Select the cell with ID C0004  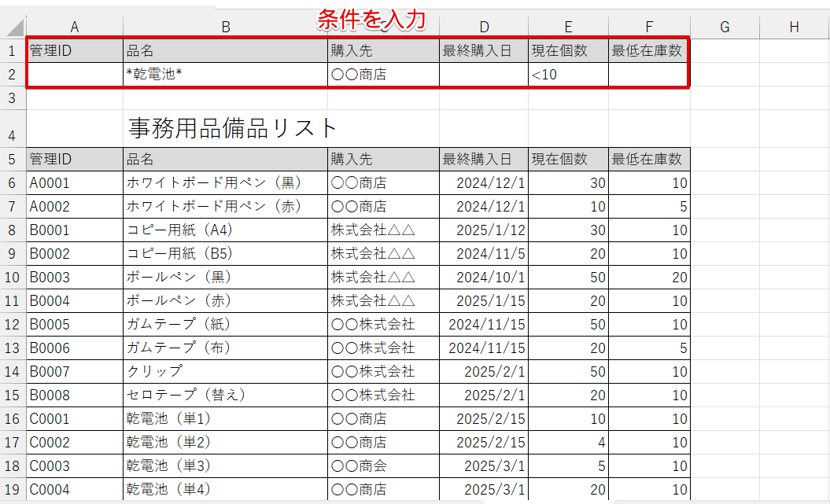click(75, 490)
